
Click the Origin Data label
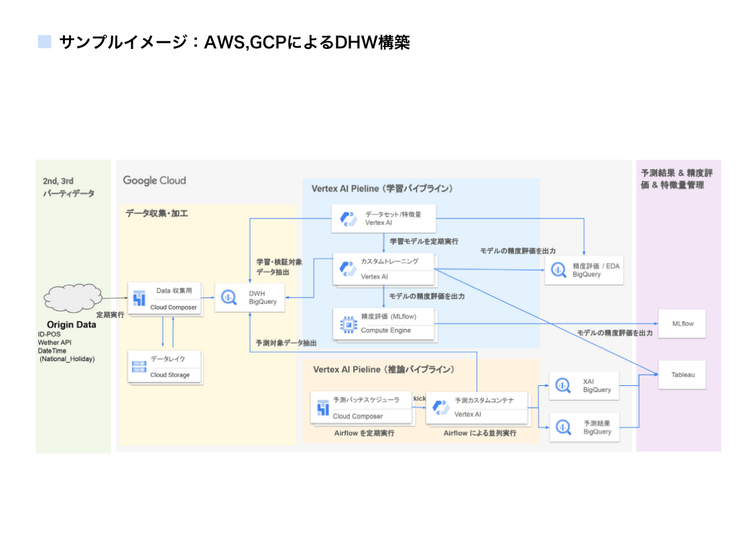71,324
